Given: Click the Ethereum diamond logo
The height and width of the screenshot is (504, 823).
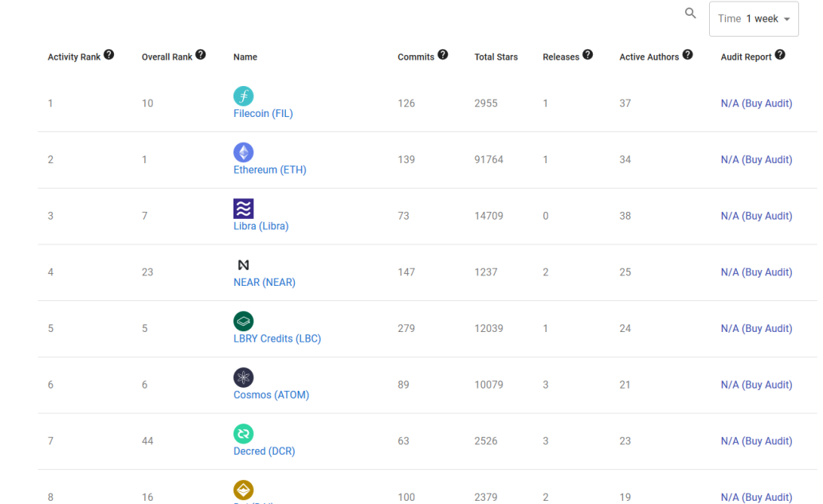Looking at the screenshot, I should click(244, 152).
